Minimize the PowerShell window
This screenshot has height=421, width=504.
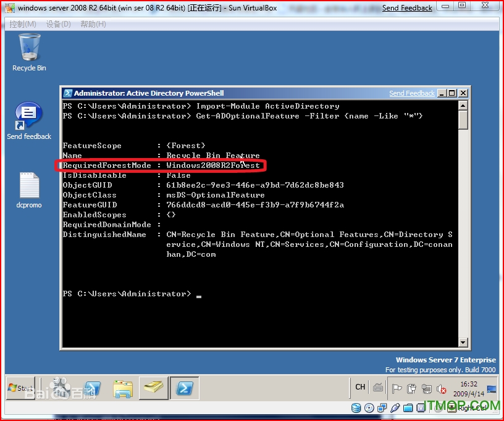(442, 93)
